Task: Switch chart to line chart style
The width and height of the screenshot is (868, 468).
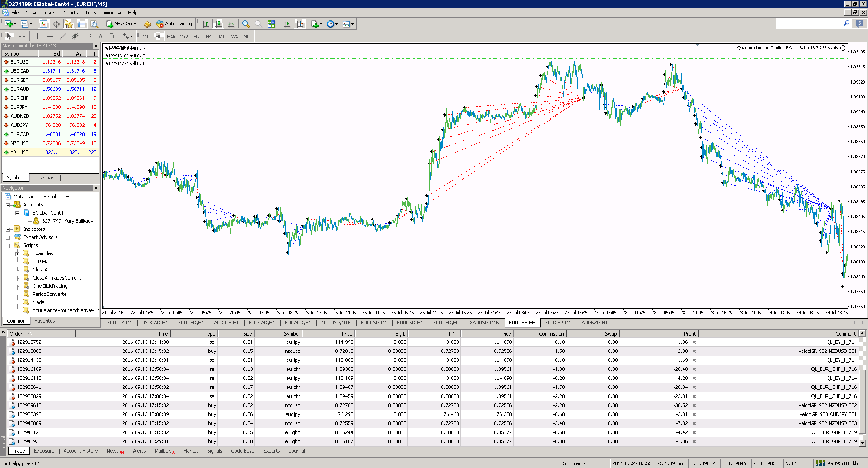Action: [x=231, y=24]
